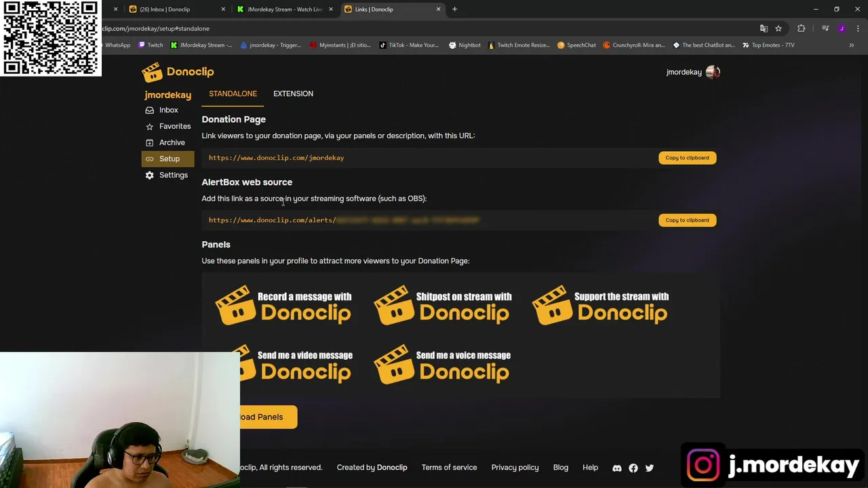
Task: Select Setup in the sidebar
Action: point(167,159)
